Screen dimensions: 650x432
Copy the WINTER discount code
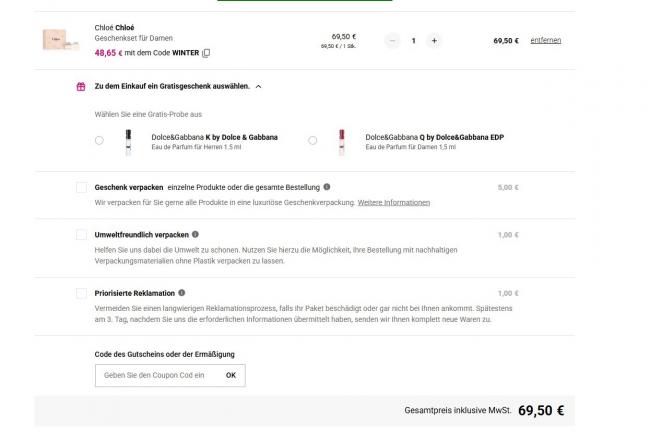(x=207, y=52)
